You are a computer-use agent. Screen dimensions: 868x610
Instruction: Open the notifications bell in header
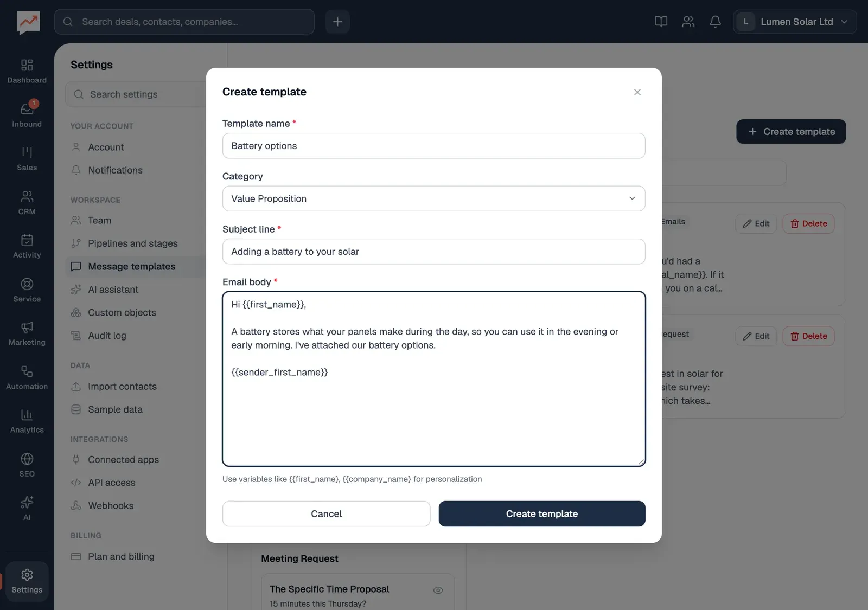pyautogui.click(x=715, y=22)
